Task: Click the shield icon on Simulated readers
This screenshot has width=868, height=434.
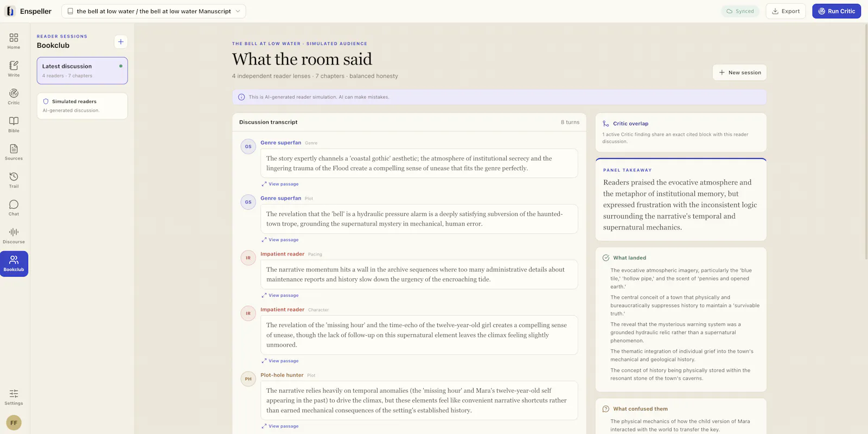Action: (46, 101)
